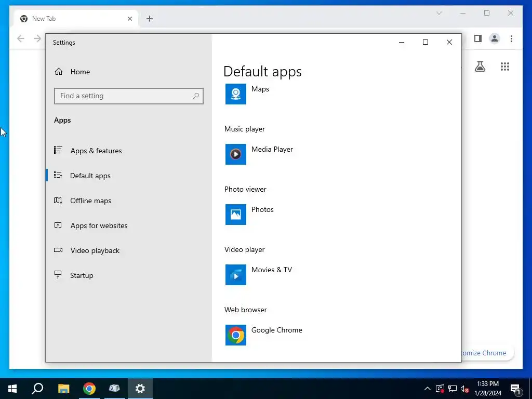
Task: Click the Settings gear on taskbar
Action: click(140, 389)
